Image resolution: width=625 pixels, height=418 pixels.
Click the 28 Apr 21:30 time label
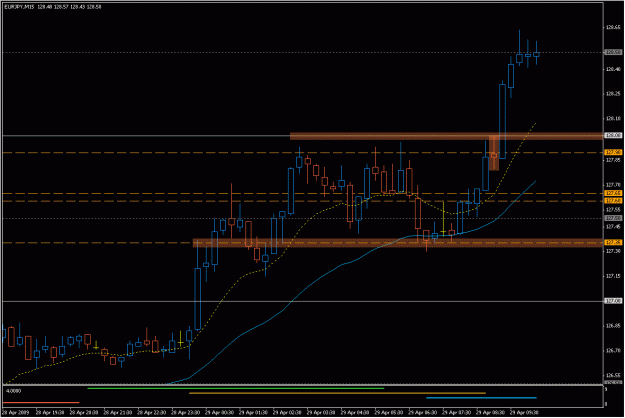tap(117, 412)
